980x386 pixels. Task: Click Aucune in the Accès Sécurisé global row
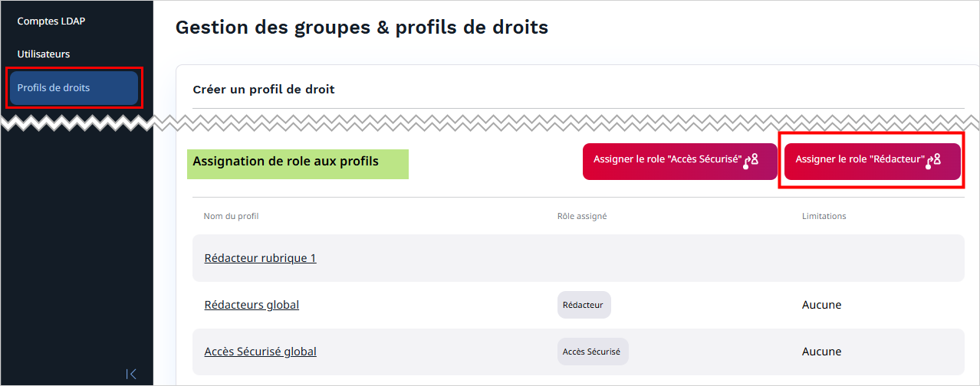tap(821, 352)
